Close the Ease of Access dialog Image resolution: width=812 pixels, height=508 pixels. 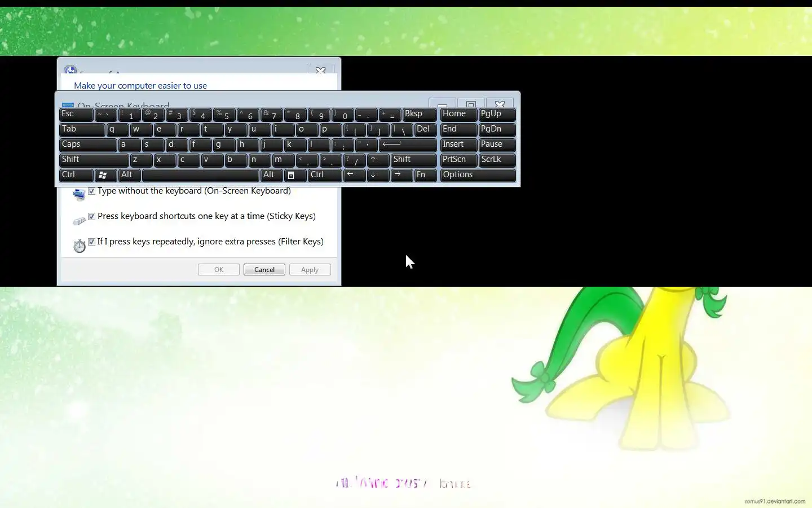click(x=320, y=70)
